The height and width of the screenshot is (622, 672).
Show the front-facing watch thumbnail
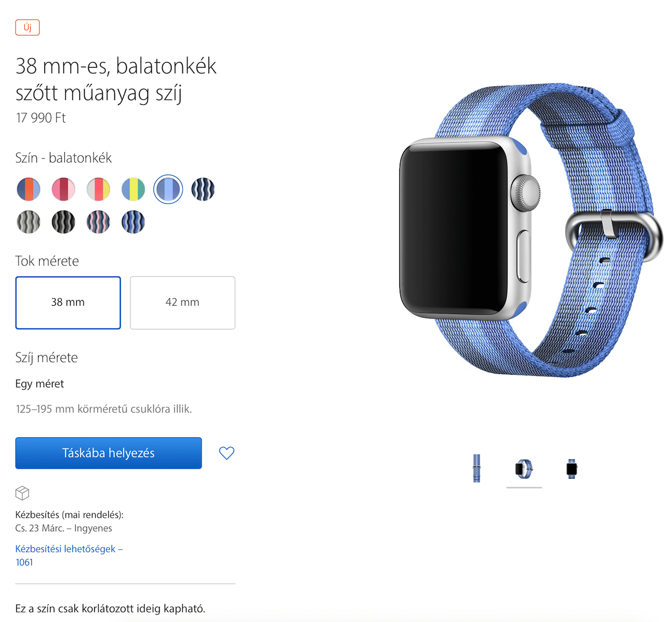[571, 469]
